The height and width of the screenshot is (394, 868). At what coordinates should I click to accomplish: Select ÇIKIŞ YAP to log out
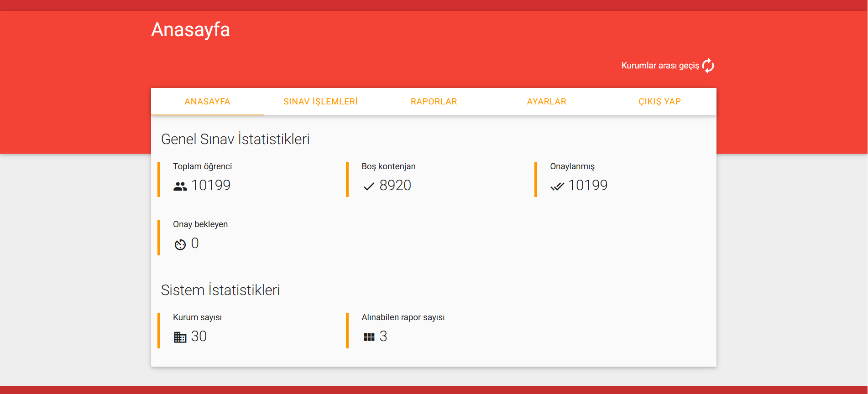coord(659,102)
